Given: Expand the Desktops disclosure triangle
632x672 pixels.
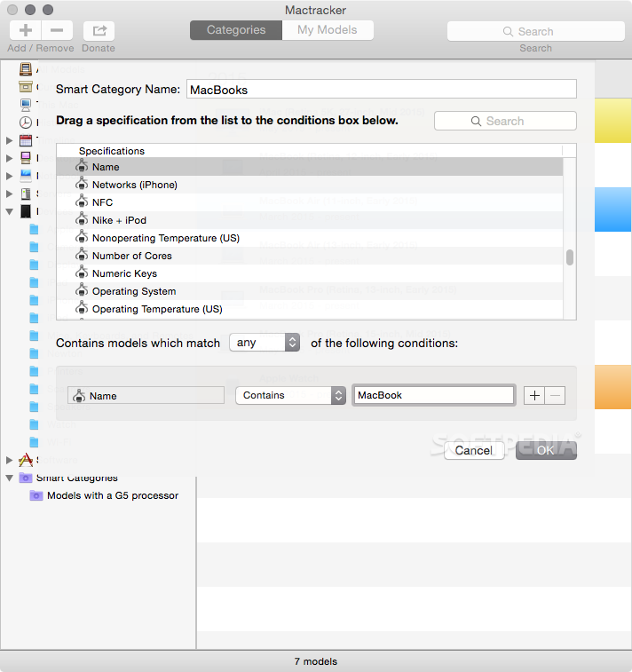Looking at the screenshot, I should [x=9, y=158].
